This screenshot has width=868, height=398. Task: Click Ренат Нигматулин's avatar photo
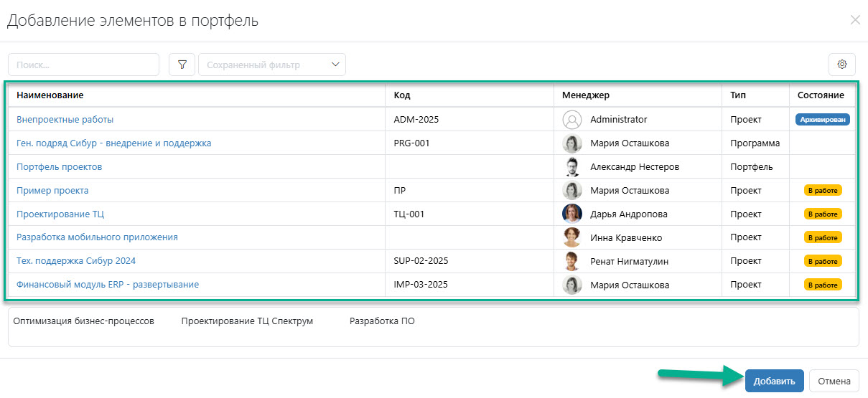571,262
